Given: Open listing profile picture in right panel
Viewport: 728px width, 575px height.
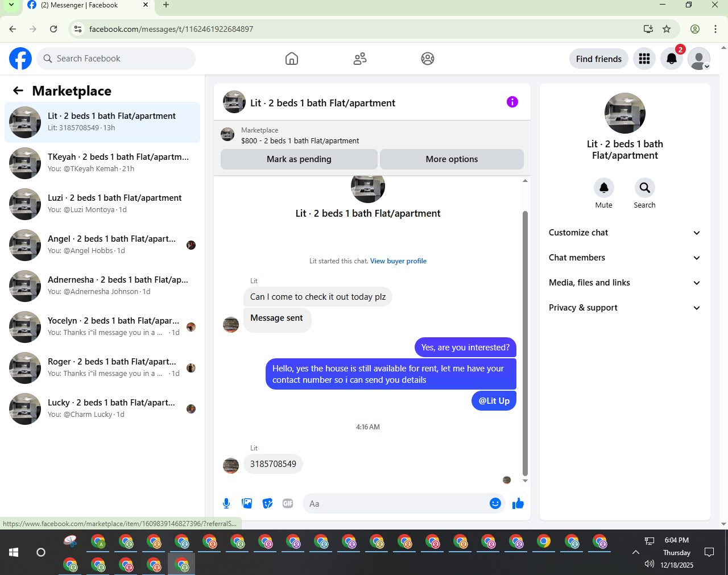Looking at the screenshot, I should click(625, 113).
